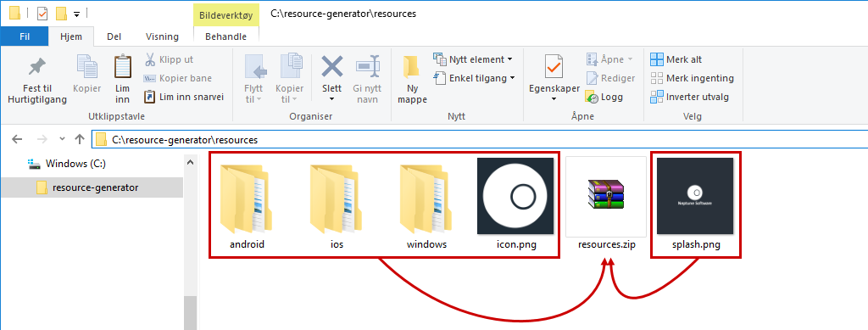Navigate back with the left arrow
The width and height of the screenshot is (868, 330).
pyautogui.click(x=17, y=139)
